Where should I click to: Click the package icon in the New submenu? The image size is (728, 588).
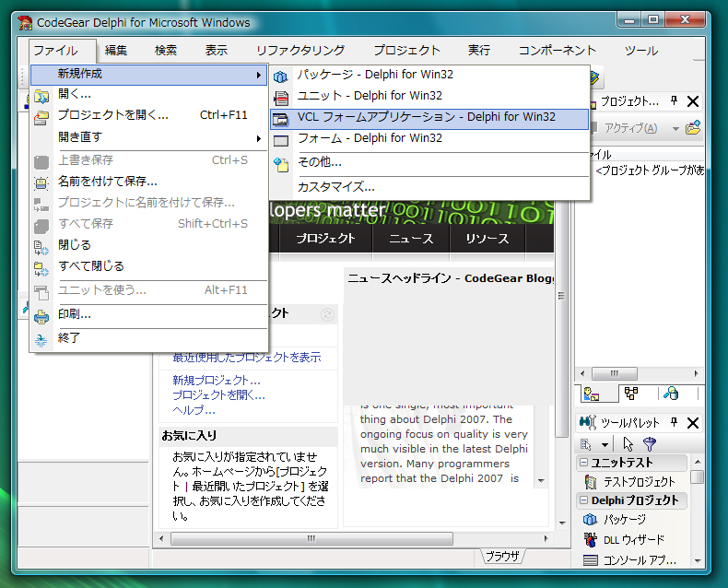click(x=280, y=76)
